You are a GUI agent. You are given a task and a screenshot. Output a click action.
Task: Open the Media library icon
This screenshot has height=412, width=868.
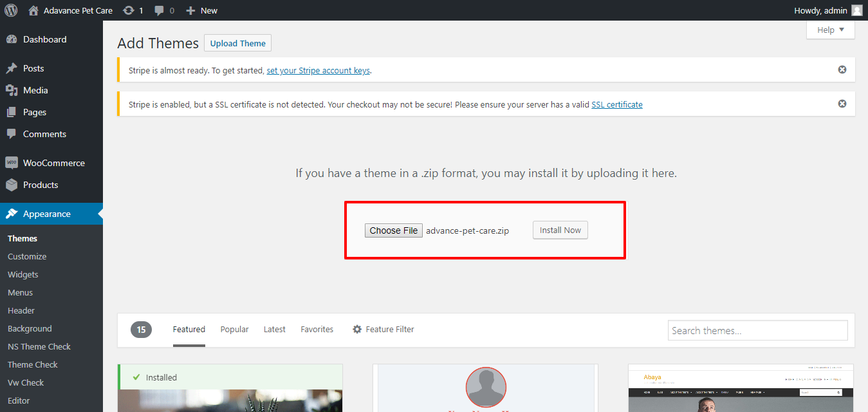(x=12, y=90)
